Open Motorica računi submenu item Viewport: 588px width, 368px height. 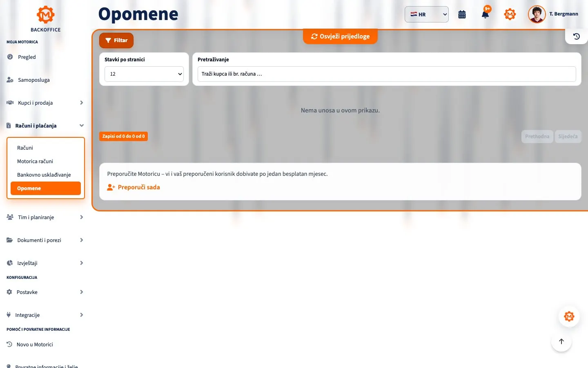(x=46, y=161)
